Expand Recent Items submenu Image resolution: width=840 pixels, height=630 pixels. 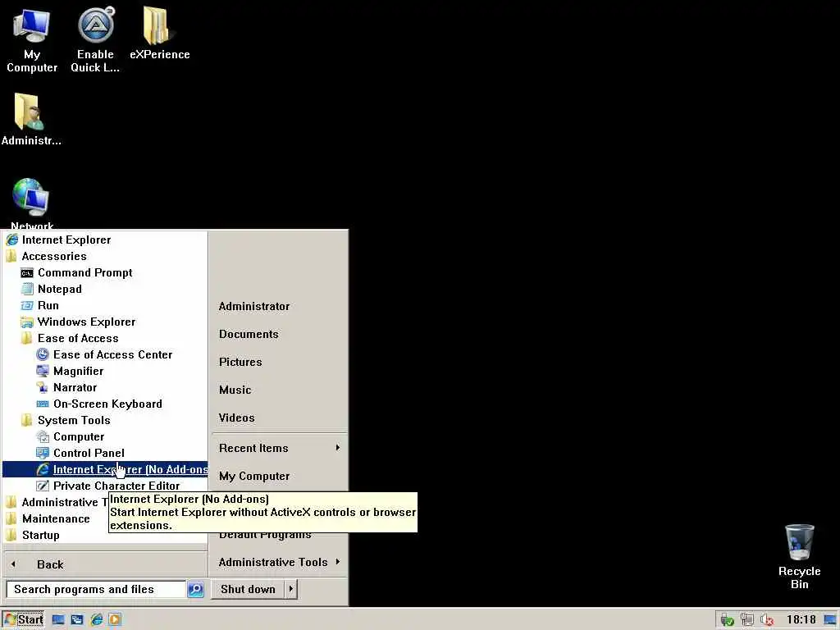pyautogui.click(x=279, y=449)
